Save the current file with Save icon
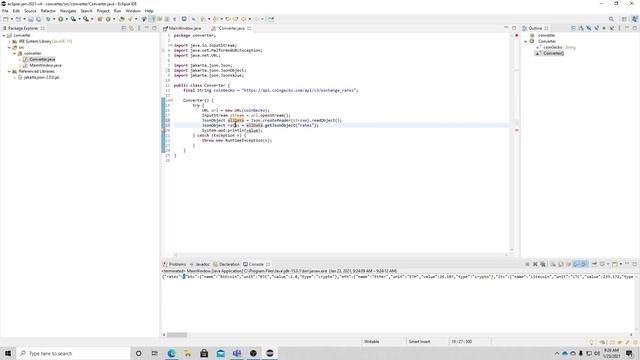The height and width of the screenshot is (360, 640). click(31, 19)
